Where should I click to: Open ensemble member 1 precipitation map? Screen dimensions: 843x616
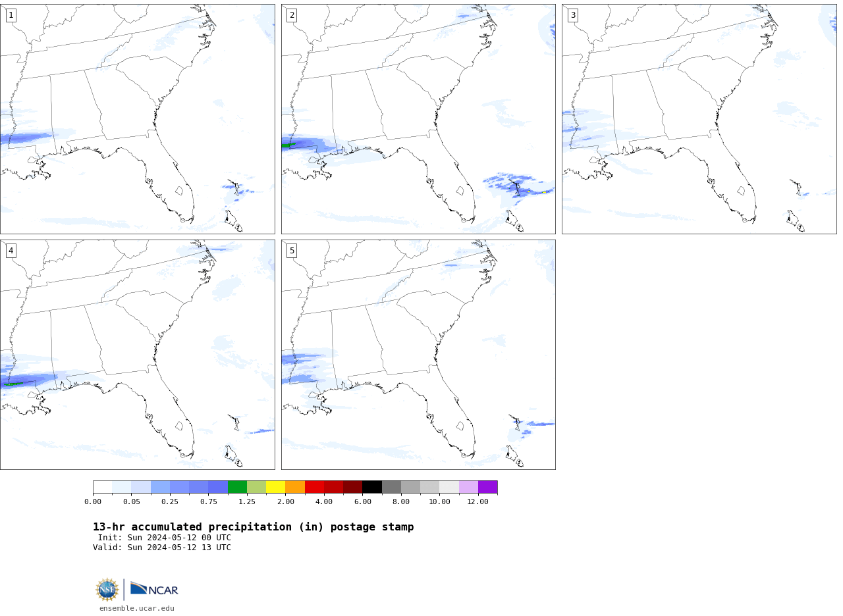138,119
